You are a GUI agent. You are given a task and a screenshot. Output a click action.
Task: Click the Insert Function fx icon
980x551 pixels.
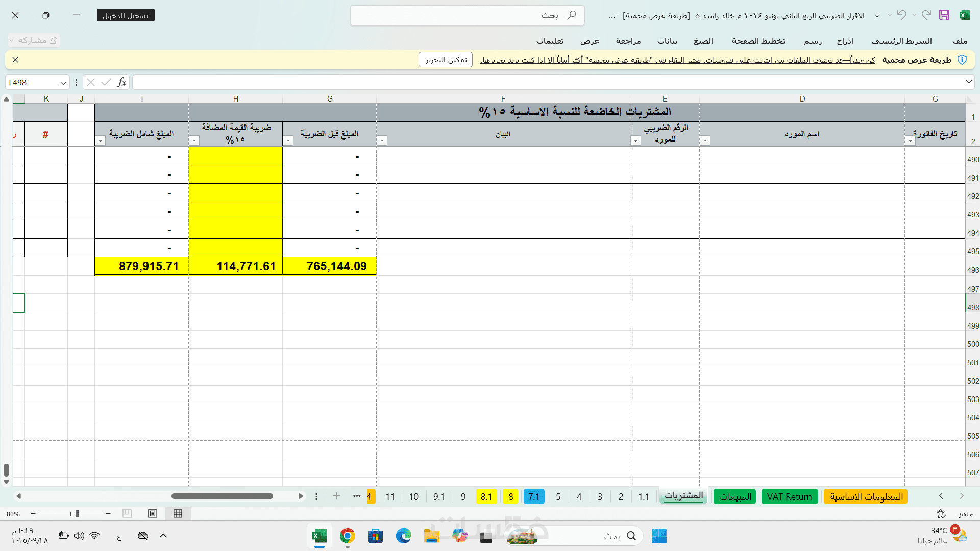tap(121, 82)
